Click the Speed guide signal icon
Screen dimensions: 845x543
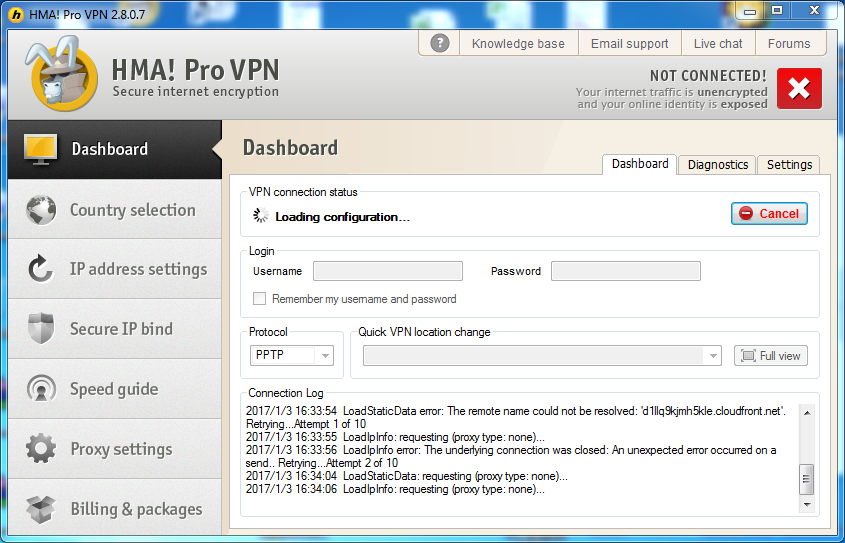click(x=41, y=388)
